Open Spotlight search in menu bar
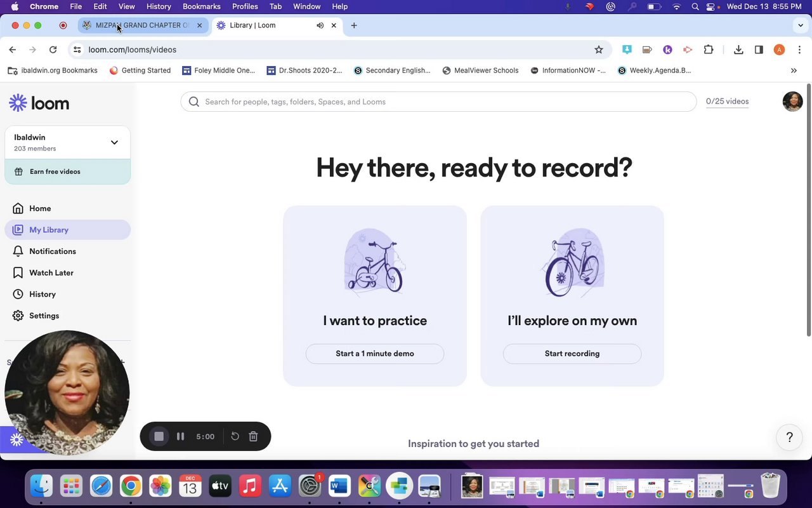Screen dimensions: 812x508 pyautogui.click(x=695, y=6)
